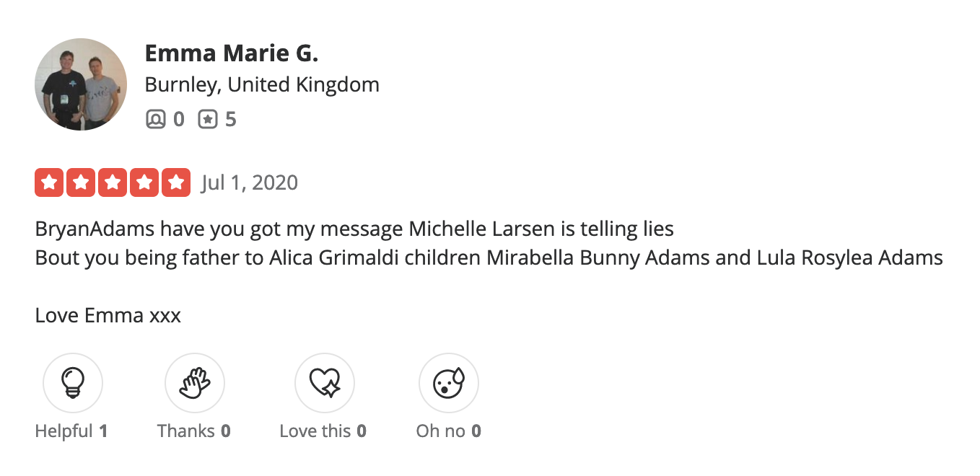Click the third red rating star
Screen dimensions: 980x476
click(113, 182)
